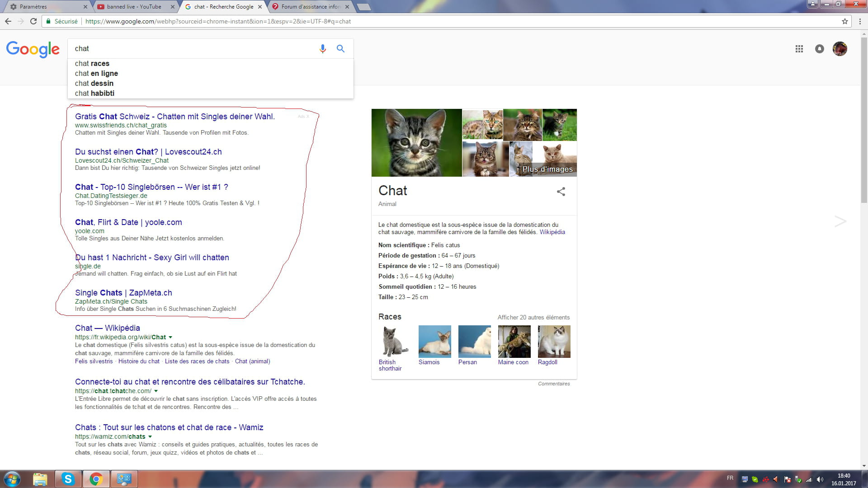Click the FR language indicator

pyautogui.click(x=730, y=478)
